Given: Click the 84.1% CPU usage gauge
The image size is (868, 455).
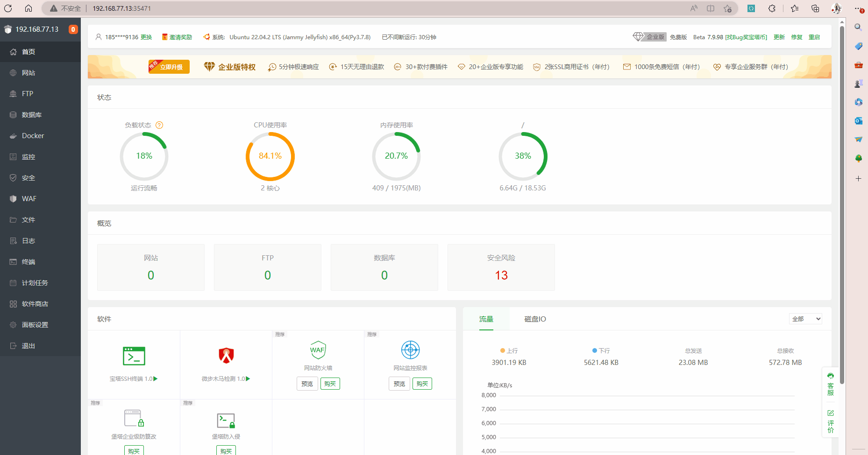Looking at the screenshot, I should point(270,156).
